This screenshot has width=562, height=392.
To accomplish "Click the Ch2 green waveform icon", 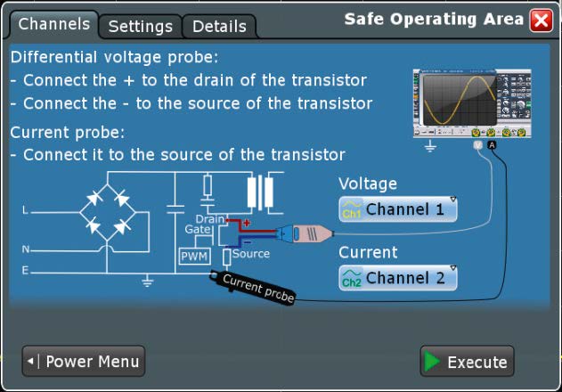I will [x=351, y=278].
